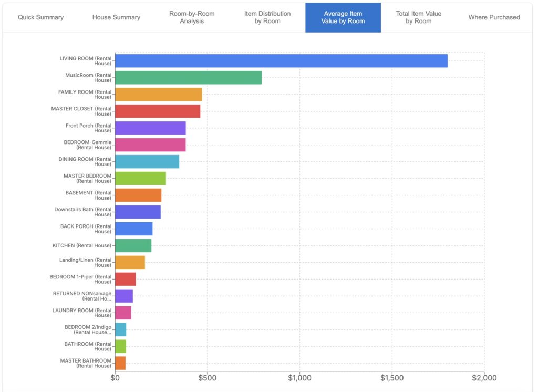Click the red MASTER CLOSET bar
The image size is (538, 392).
158,111
